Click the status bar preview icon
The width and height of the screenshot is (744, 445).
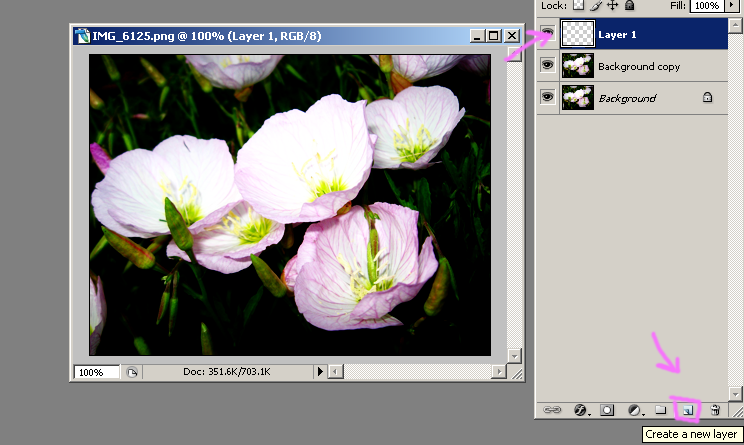(132, 372)
